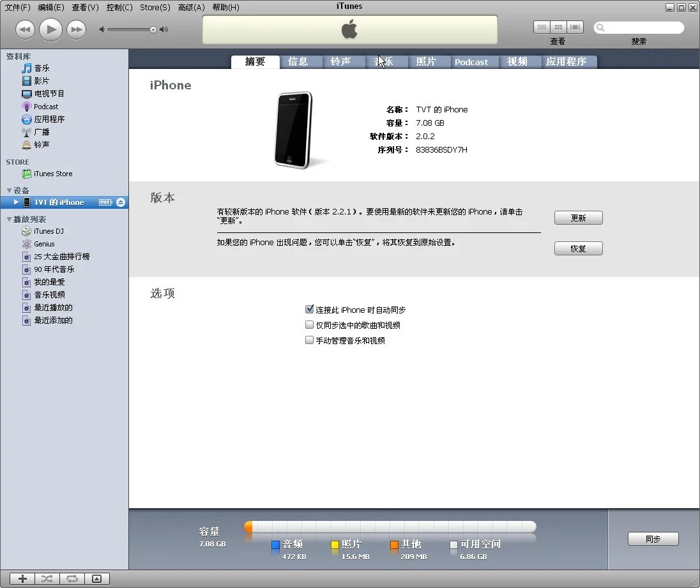The width and height of the screenshot is (700, 588).
Task: Click the add playlist plus button
Action: pos(22,578)
